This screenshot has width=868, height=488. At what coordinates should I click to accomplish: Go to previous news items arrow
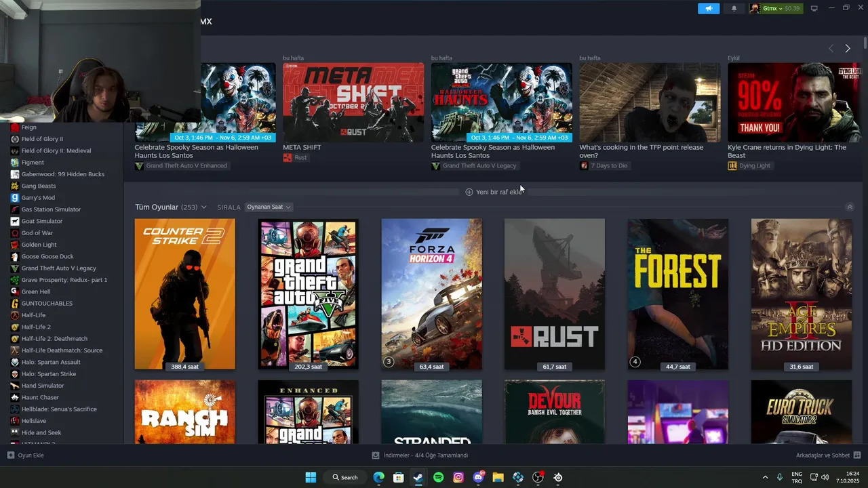pos(831,48)
